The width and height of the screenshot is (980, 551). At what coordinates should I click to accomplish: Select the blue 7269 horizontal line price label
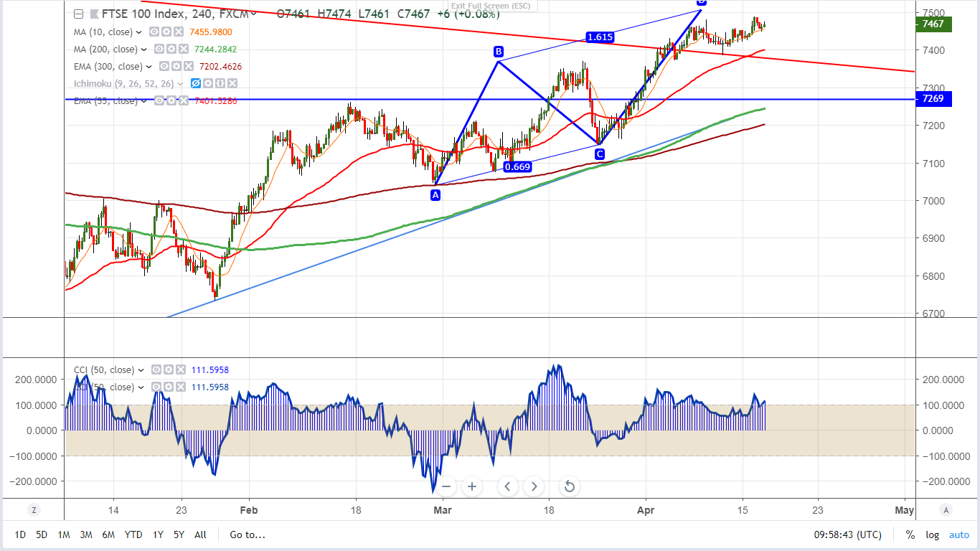[934, 99]
